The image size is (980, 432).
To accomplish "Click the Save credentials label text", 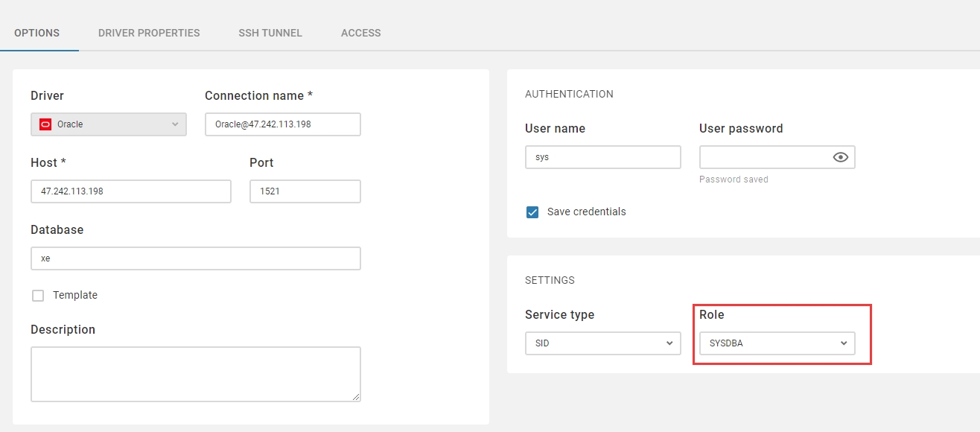I will [586, 212].
